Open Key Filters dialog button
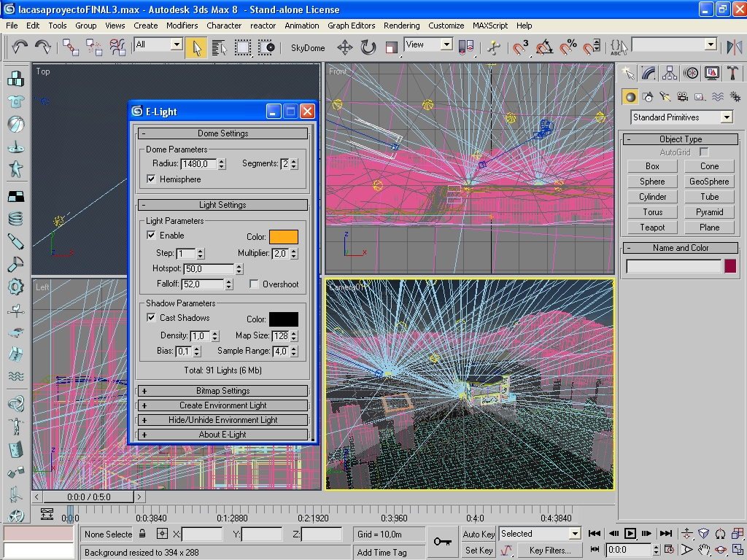Screen dimensions: 747x560 [x=549, y=550]
